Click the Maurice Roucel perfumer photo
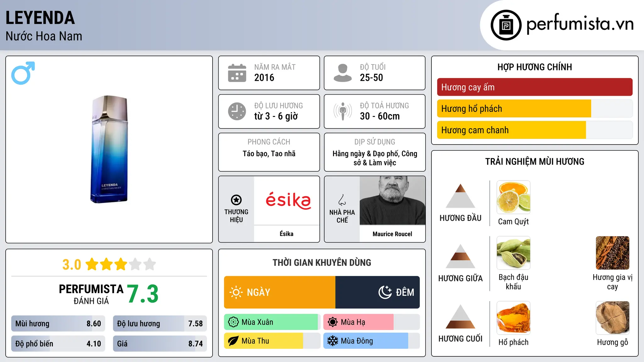Viewport: 644px width, 362px height. [x=392, y=200]
